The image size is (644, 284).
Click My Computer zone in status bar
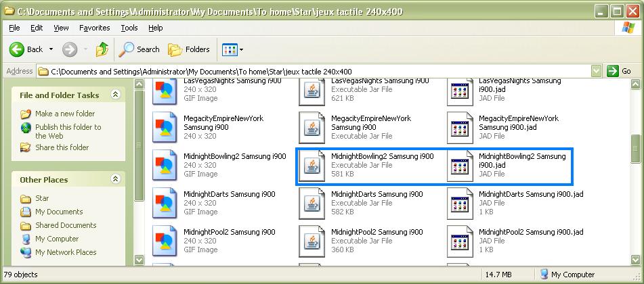(567, 275)
